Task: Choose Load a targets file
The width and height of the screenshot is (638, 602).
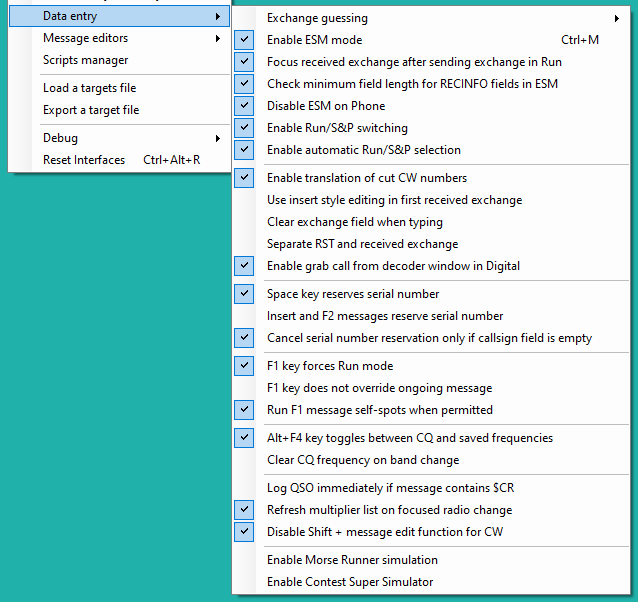Action: click(119, 88)
